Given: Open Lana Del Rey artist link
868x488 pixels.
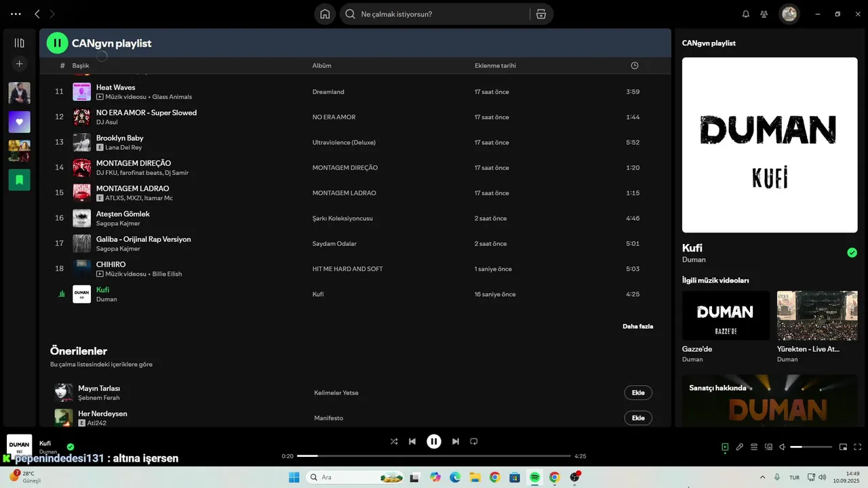Looking at the screenshot, I should coord(123,147).
